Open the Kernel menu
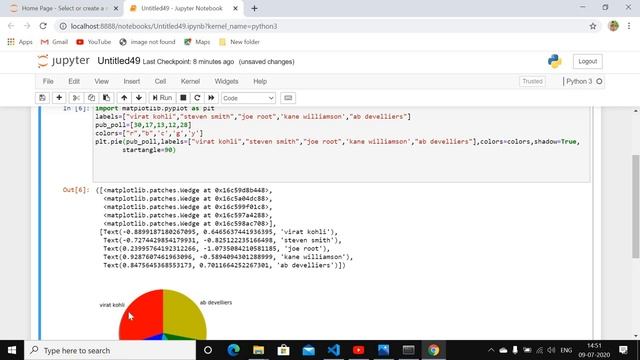This screenshot has width=640, height=360. 190,81
